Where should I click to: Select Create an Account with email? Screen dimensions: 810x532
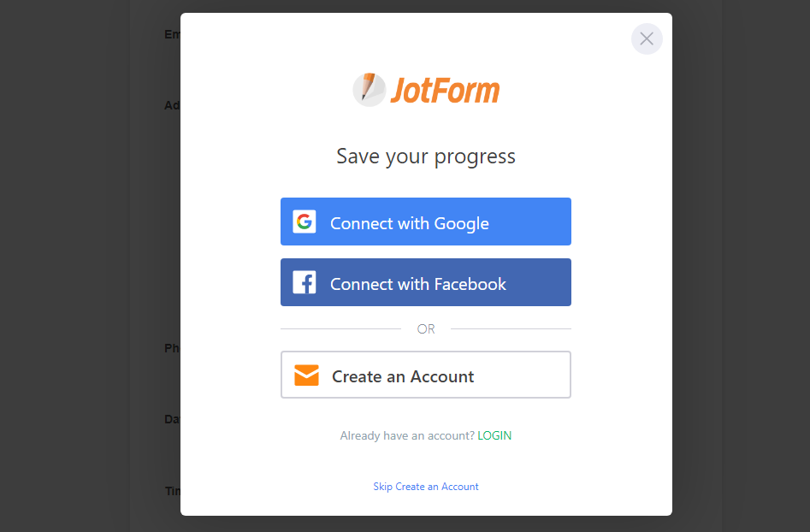426,375
